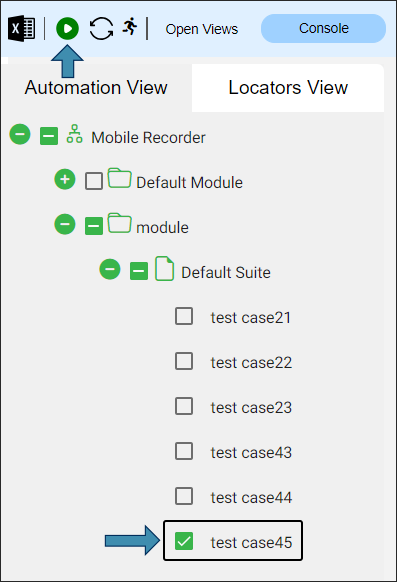Switch to the Automation View tab
Viewport: 397px width, 582px height.
(96, 88)
